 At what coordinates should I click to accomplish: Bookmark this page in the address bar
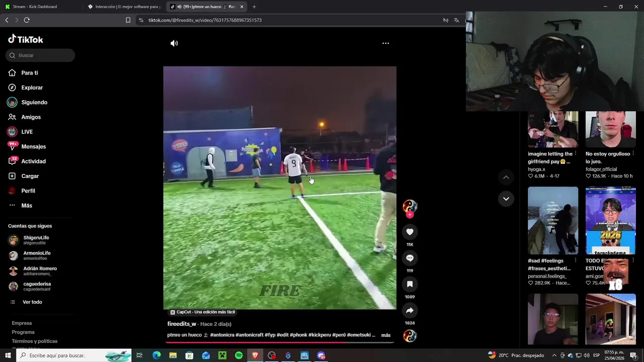[128, 20]
